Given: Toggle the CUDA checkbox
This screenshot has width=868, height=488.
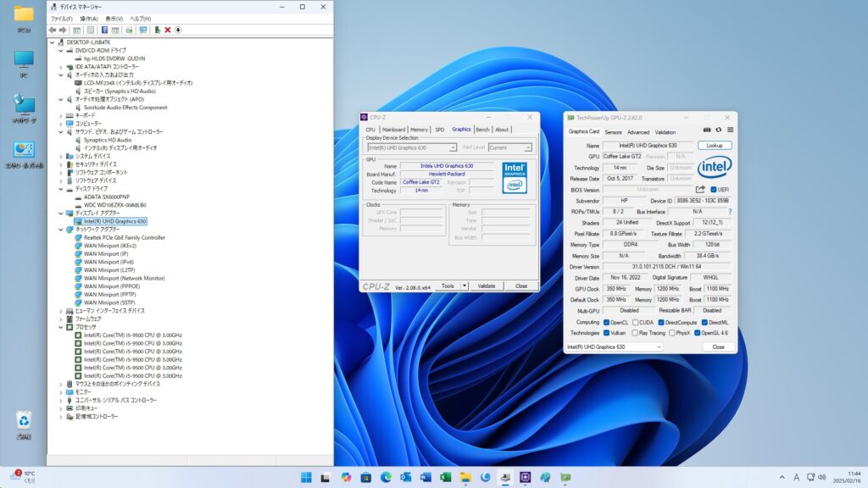Looking at the screenshot, I should [635, 322].
